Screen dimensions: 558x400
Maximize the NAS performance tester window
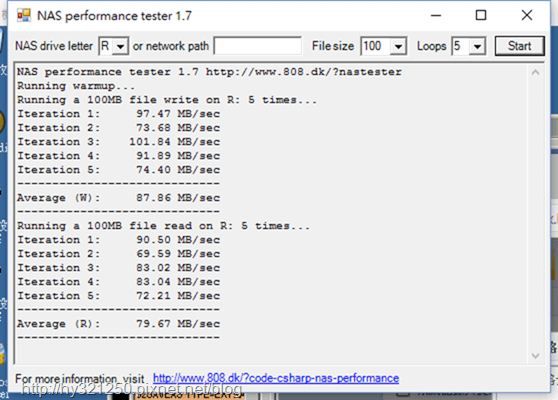click(481, 15)
